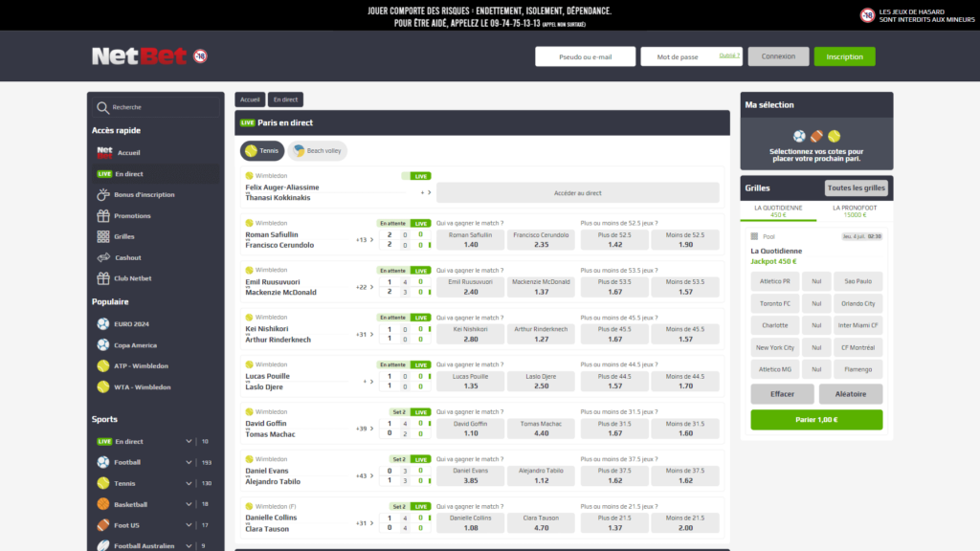The image size is (980, 551).
Task: Bet Plus de 45.5 at 1.67
Action: [614, 334]
